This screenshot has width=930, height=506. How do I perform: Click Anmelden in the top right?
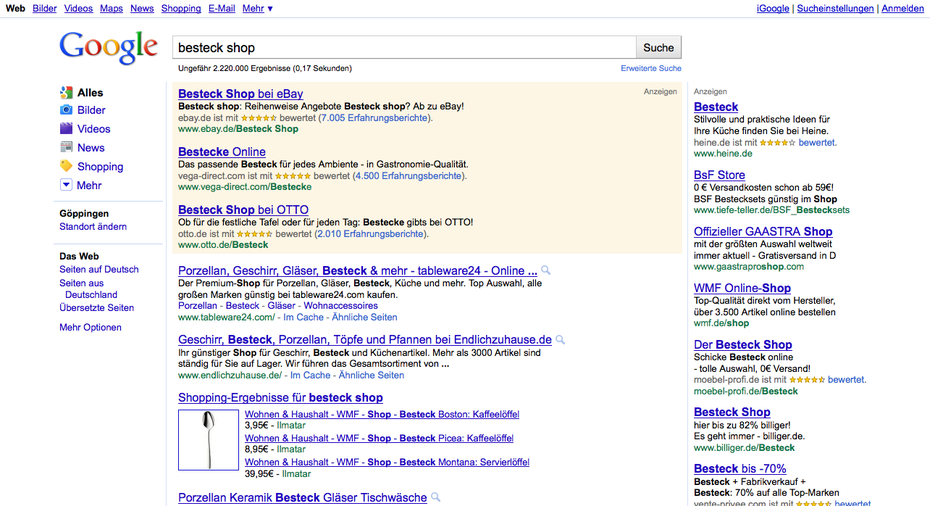coord(902,8)
